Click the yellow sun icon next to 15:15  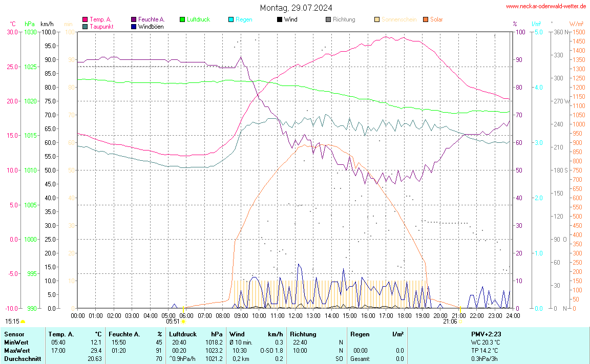(23, 322)
